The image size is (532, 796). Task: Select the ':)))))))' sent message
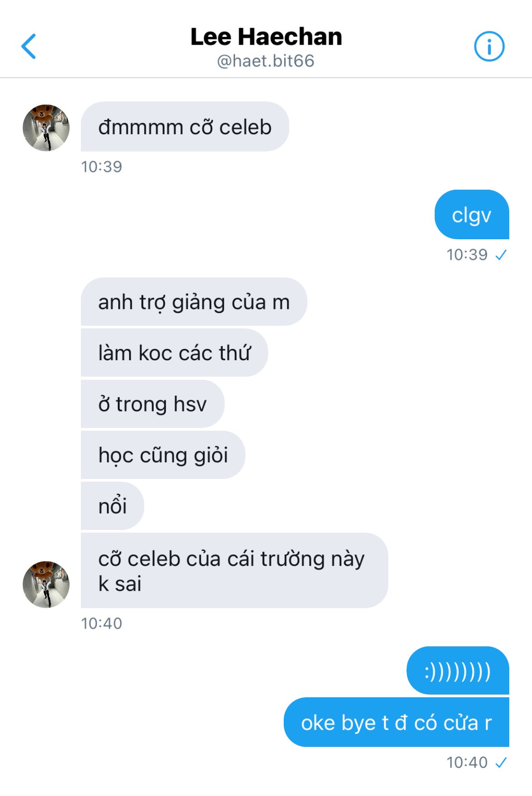(x=457, y=670)
